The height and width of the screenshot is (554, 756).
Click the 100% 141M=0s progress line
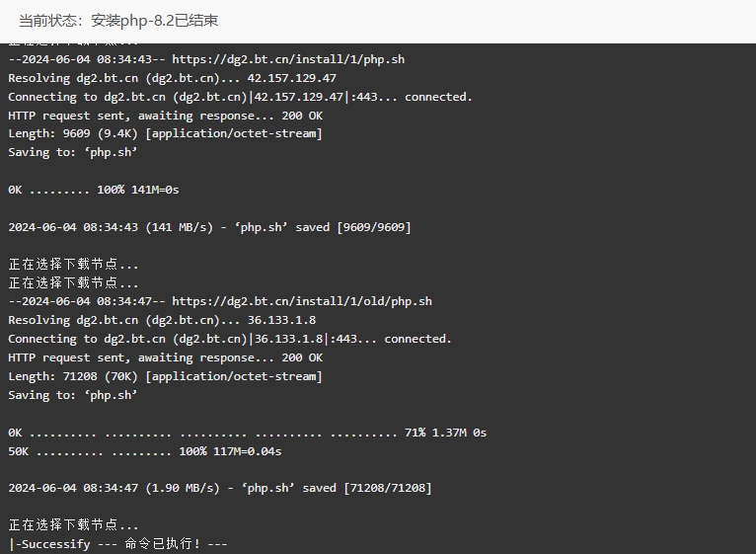[94, 190]
